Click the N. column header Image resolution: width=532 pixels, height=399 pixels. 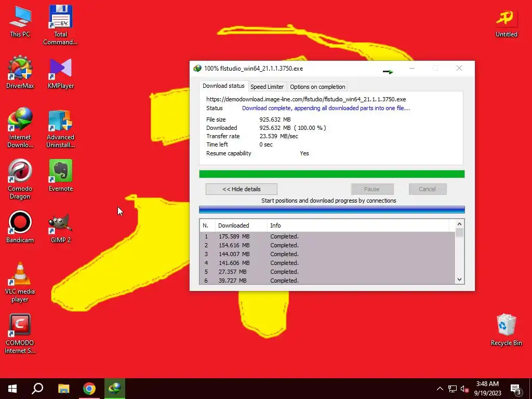tap(207, 225)
